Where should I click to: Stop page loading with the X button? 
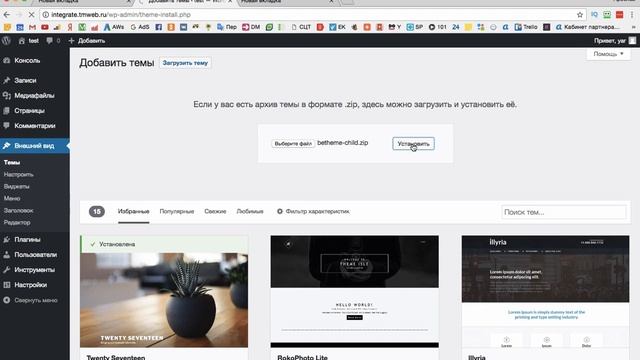click(x=31, y=15)
